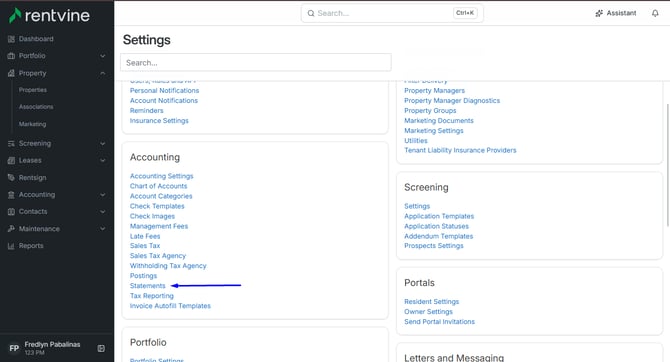This screenshot has height=362, width=670.
Task: Click the Assistant button
Action: tap(616, 13)
